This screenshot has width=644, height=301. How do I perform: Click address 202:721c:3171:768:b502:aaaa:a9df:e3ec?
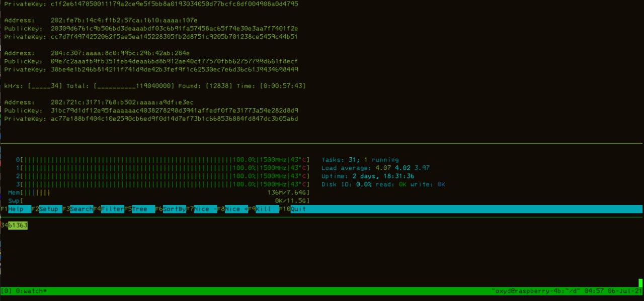(x=123, y=102)
